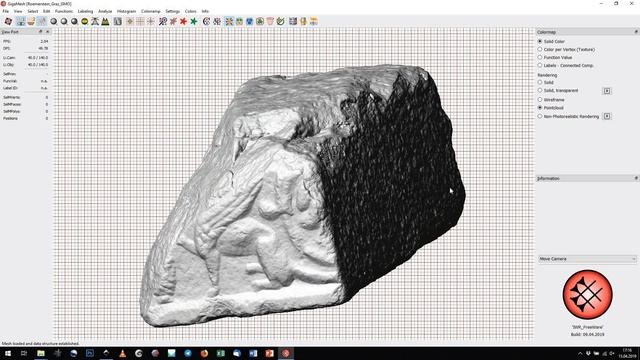Open the Move Camera dropdown
640x360 pixels.
[x=587, y=259]
